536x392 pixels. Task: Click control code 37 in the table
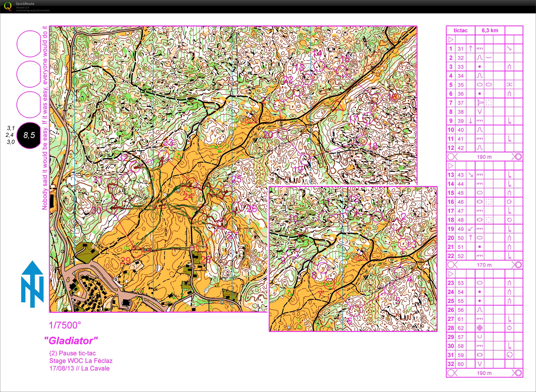click(x=460, y=103)
